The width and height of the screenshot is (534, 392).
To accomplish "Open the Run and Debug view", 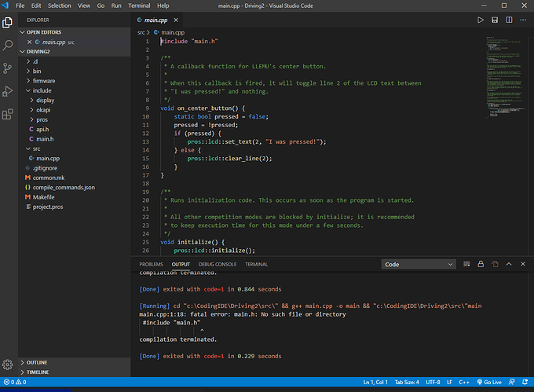I will (8, 91).
